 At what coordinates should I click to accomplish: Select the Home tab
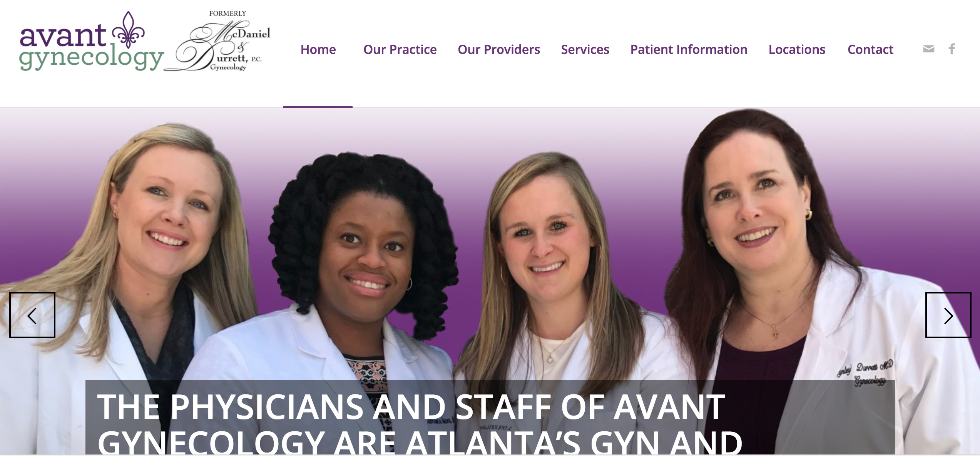click(318, 49)
